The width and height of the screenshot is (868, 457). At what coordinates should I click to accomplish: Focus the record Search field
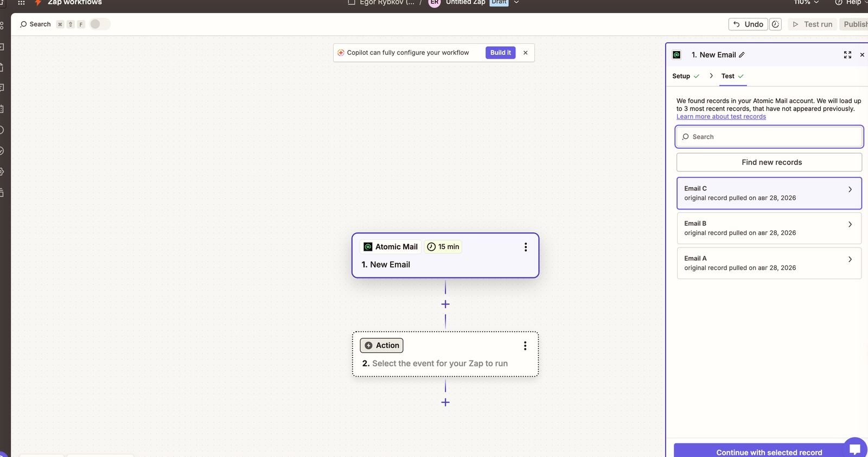point(769,137)
